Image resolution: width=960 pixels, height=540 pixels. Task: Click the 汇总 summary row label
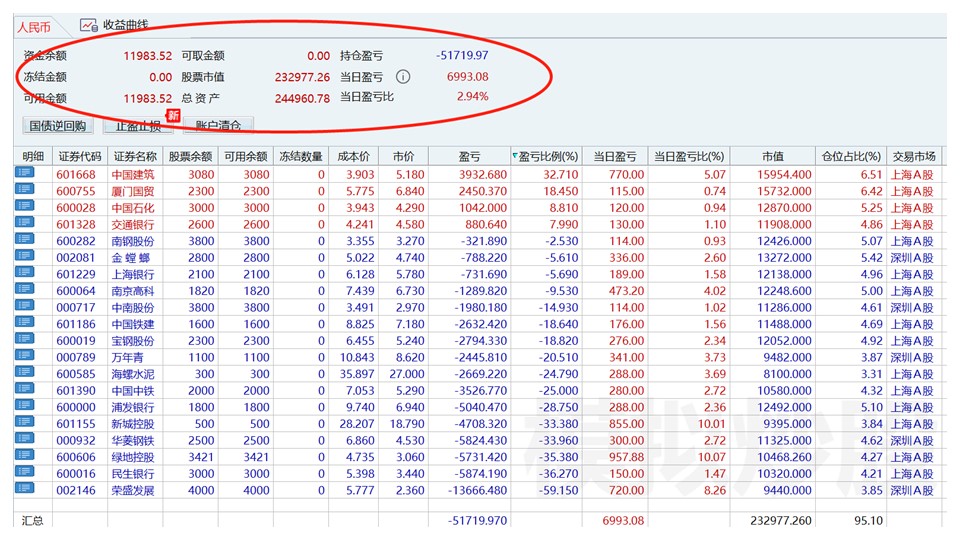pos(32,520)
